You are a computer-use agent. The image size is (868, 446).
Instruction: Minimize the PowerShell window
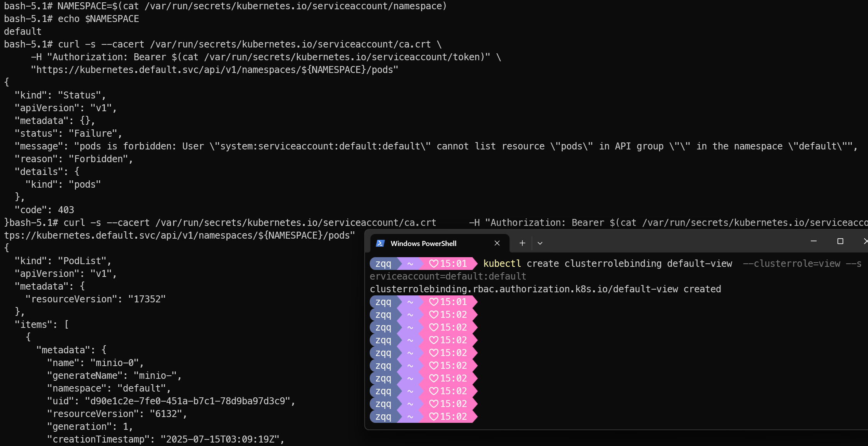[814, 241]
